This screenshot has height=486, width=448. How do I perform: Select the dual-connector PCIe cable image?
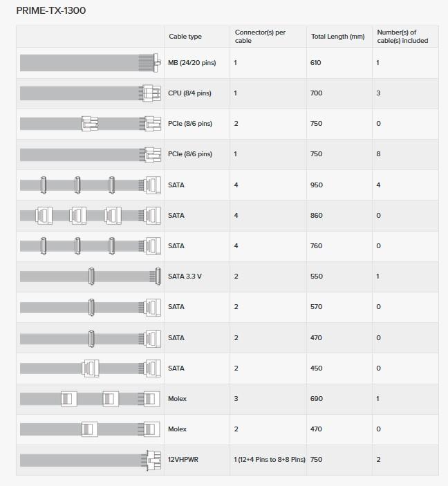(90, 124)
